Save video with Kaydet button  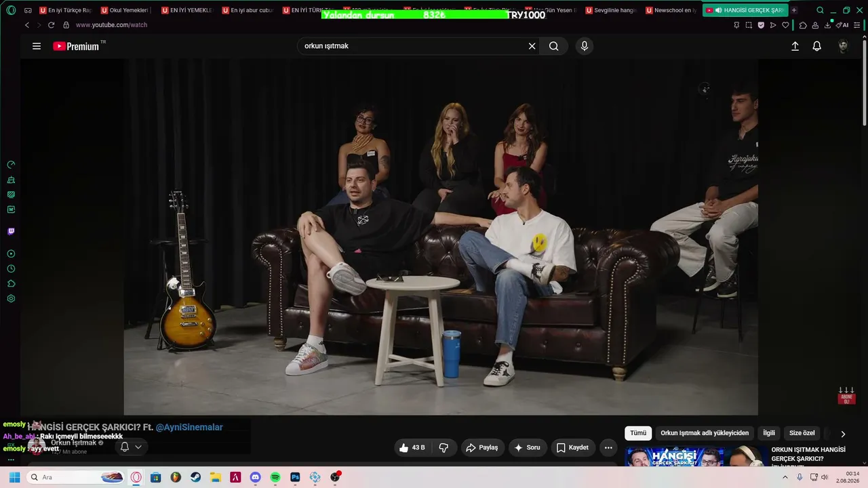click(x=573, y=447)
